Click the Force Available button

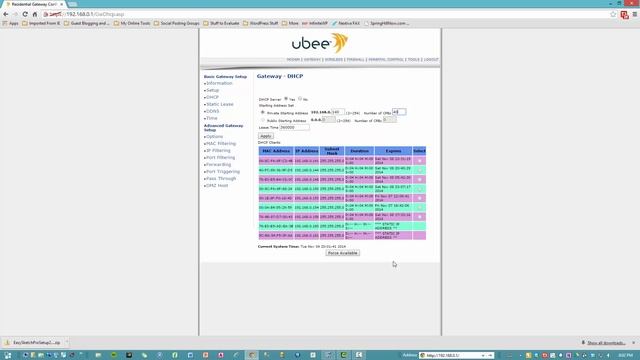click(x=342, y=253)
